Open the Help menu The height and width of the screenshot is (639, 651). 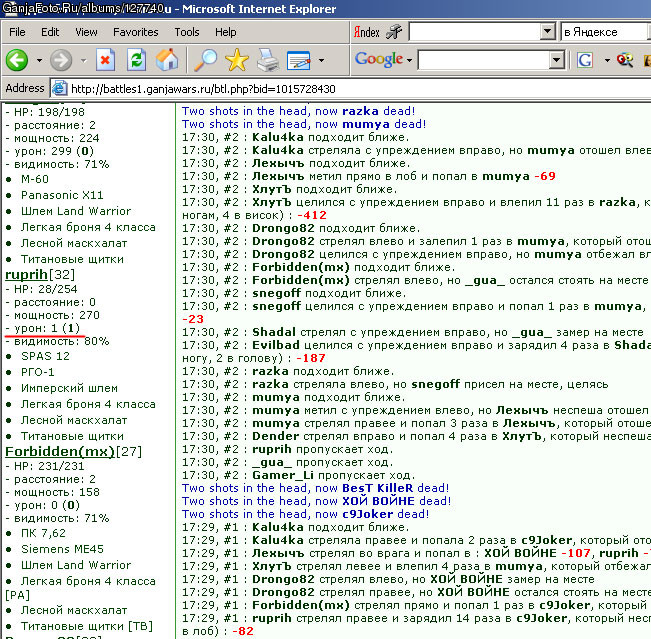[x=226, y=32]
